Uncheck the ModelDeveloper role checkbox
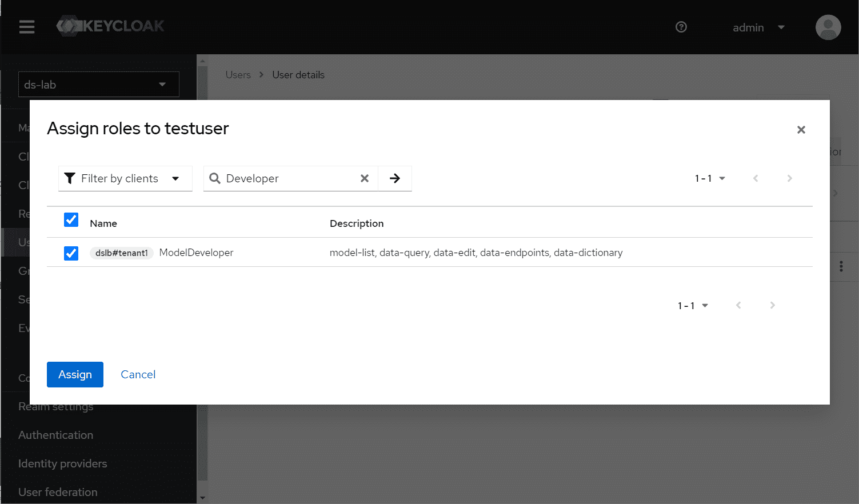859x504 pixels. click(71, 253)
